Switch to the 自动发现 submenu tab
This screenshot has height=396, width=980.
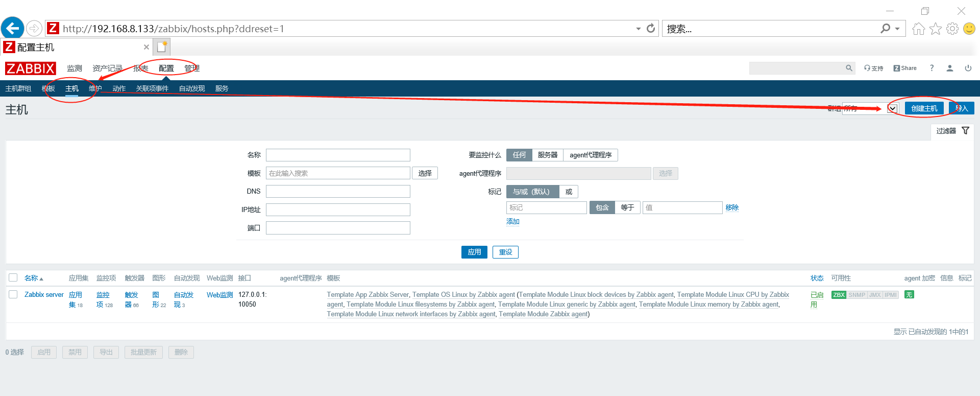[x=192, y=88]
